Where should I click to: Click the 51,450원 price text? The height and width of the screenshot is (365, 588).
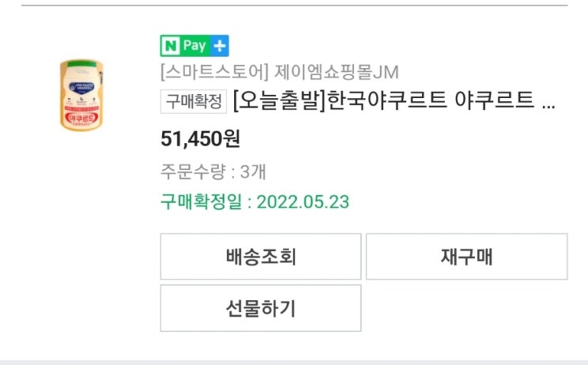point(200,139)
